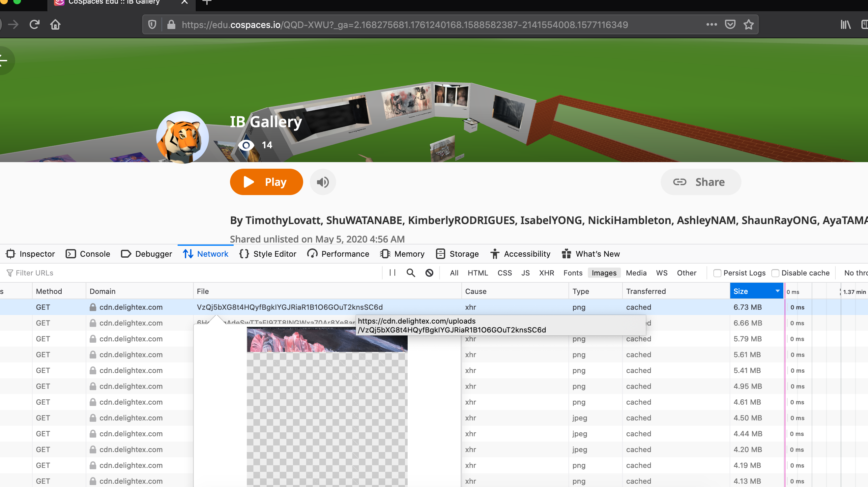Click the forward navigation arrow
This screenshot has width=868, height=487.
tap(13, 24)
